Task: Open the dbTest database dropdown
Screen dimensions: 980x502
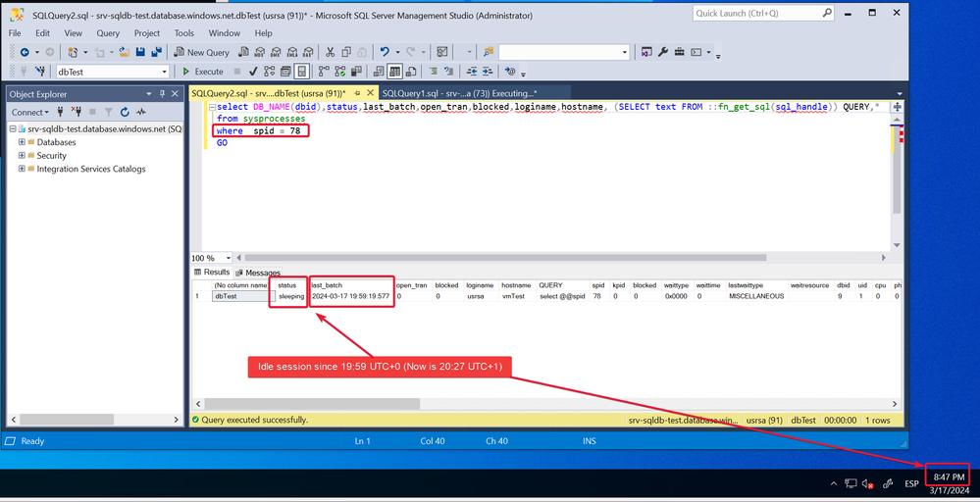Action: 165,73
